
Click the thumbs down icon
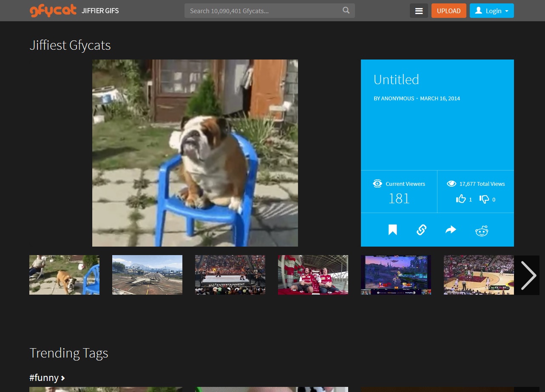(x=484, y=199)
